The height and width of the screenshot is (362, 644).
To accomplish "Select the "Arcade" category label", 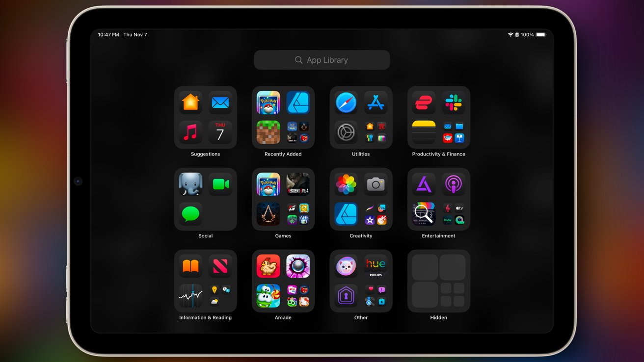I will point(283,318).
